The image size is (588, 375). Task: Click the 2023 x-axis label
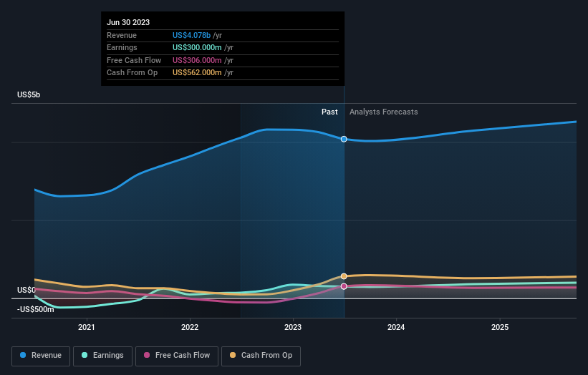click(293, 328)
